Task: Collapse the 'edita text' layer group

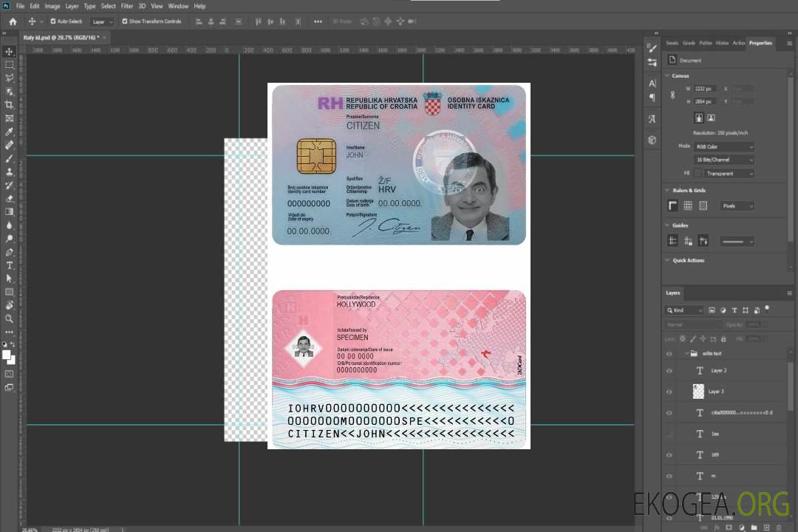Action: tap(686, 353)
